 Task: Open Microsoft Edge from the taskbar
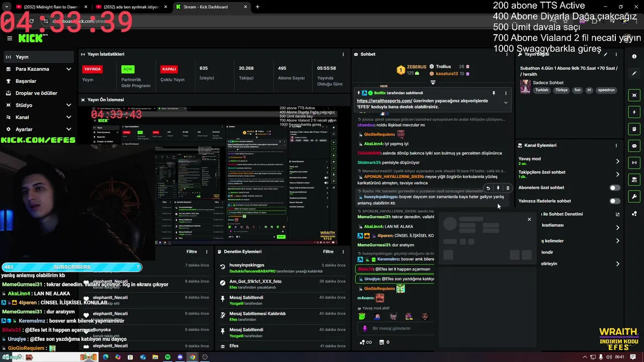click(106, 357)
